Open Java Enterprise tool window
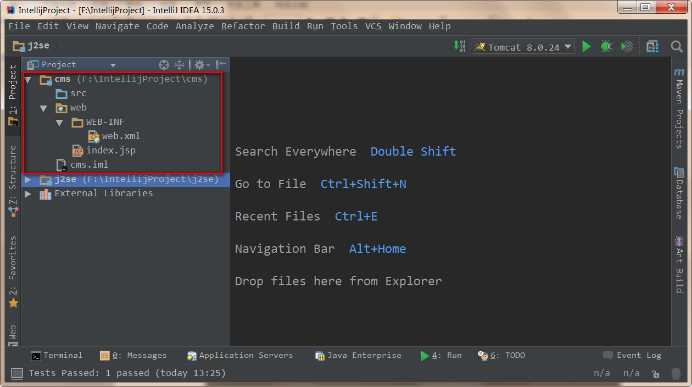This screenshot has width=692, height=387. [358, 356]
